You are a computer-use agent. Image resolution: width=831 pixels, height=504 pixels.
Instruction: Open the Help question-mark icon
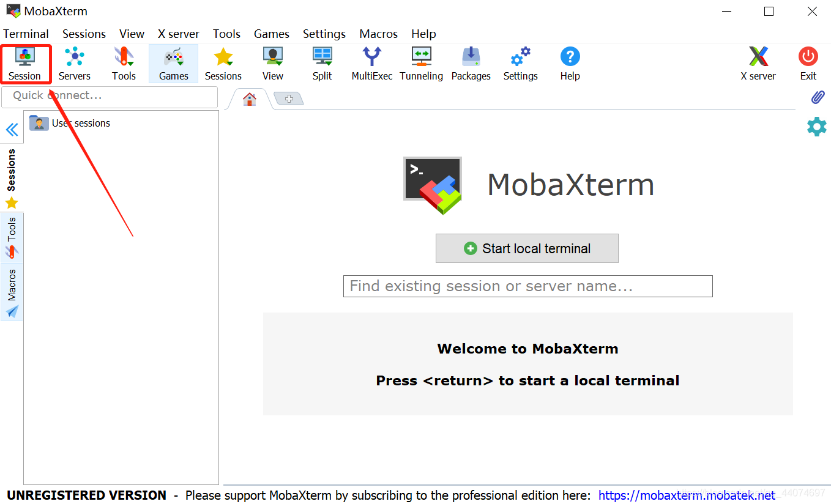[x=570, y=64]
